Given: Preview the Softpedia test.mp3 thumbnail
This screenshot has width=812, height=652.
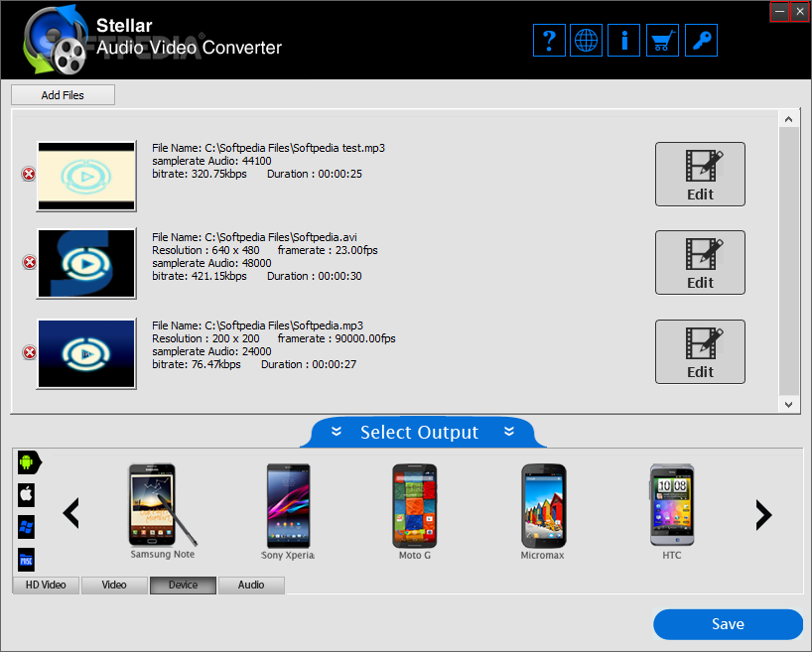Looking at the screenshot, I should point(86,176).
